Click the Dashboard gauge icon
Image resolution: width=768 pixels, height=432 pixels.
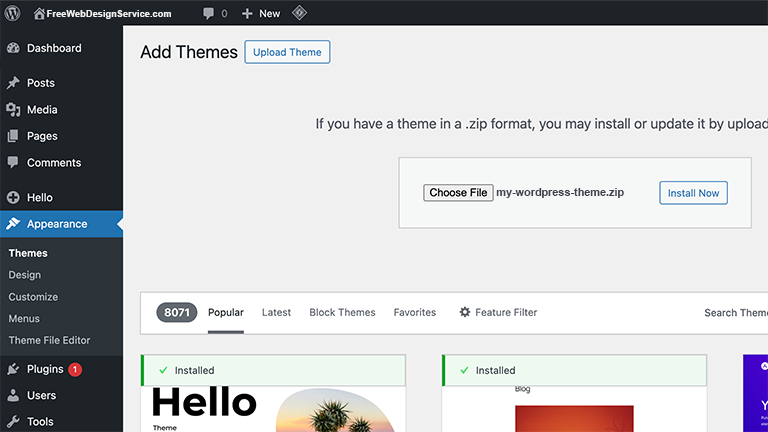click(x=13, y=48)
